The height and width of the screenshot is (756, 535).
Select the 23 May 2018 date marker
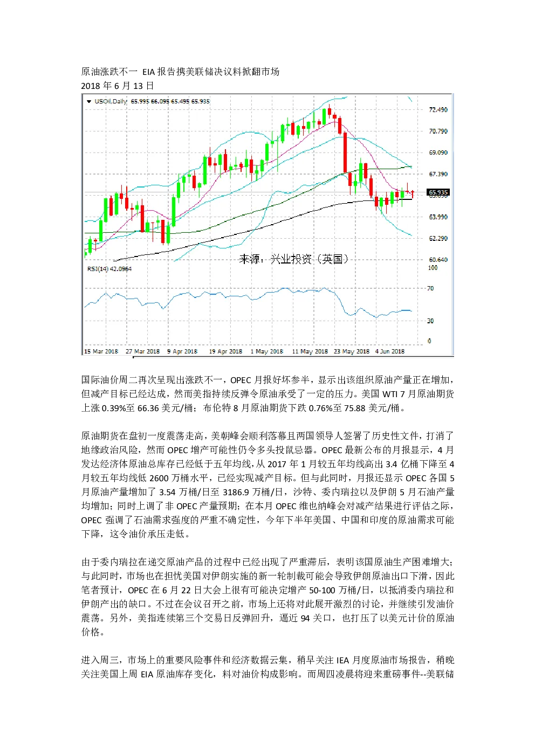coord(351,351)
